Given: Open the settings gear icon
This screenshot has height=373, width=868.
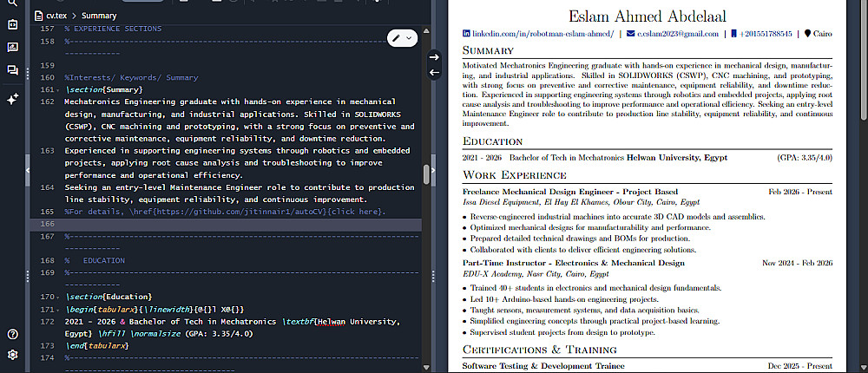Looking at the screenshot, I should pos(12,355).
